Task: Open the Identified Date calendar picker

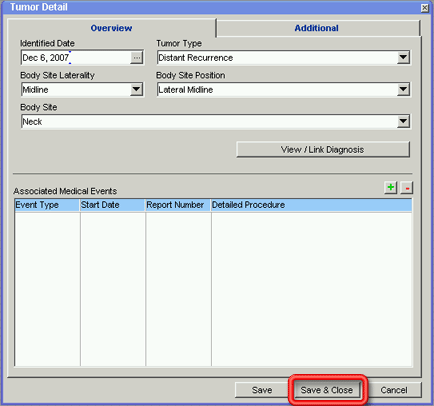Action: [136, 58]
